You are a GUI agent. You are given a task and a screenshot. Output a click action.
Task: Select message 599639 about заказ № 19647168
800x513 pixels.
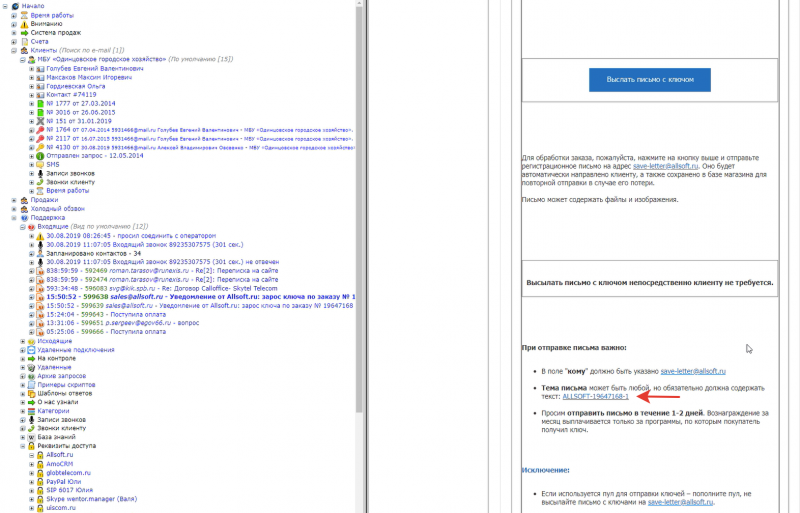pos(199,306)
